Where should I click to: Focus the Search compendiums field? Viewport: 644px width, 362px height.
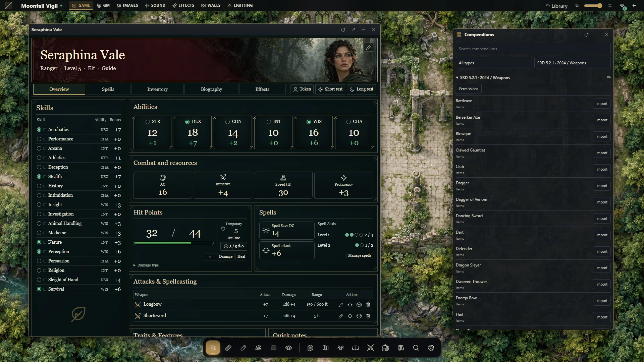pyautogui.click(x=533, y=49)
